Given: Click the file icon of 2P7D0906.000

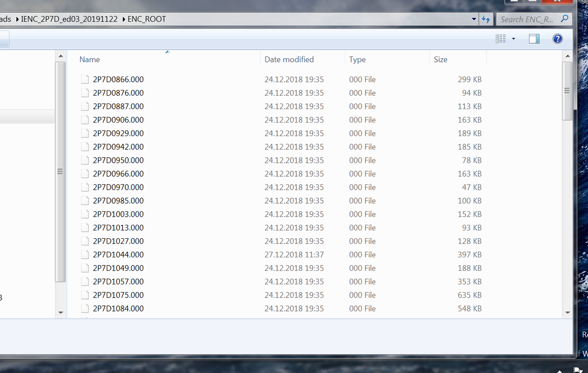Looking at the screenshot, I should (84, 120).
